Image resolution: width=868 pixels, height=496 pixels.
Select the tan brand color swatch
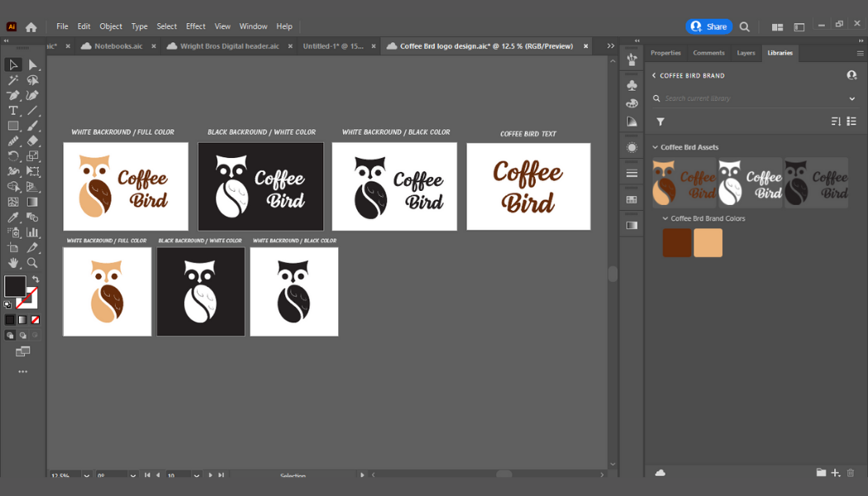pyautogui.click(x=708, y=243)
